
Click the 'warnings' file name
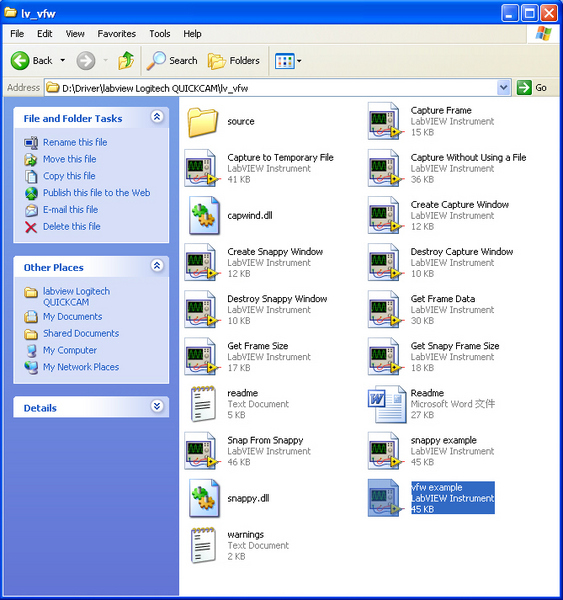[x=246, y=534]
